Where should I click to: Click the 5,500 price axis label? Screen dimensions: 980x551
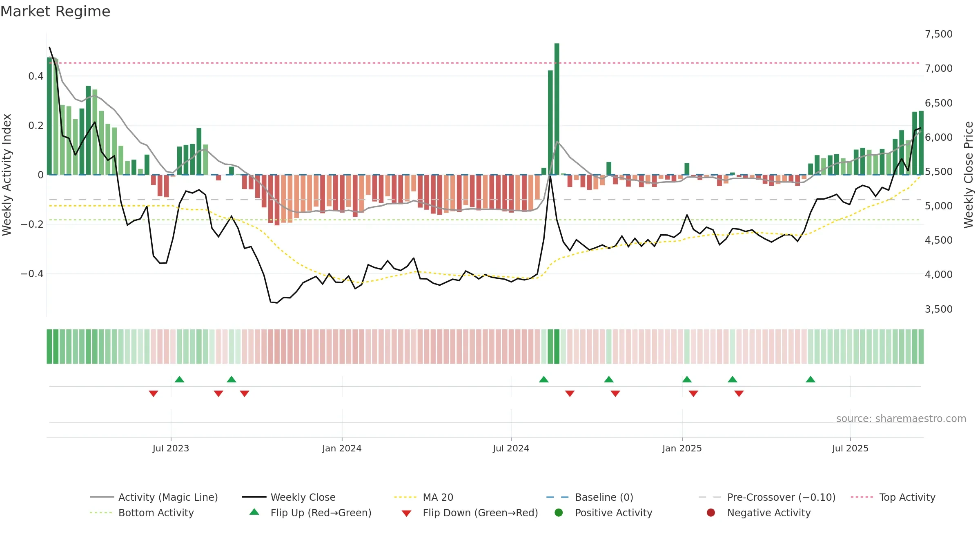939,172
